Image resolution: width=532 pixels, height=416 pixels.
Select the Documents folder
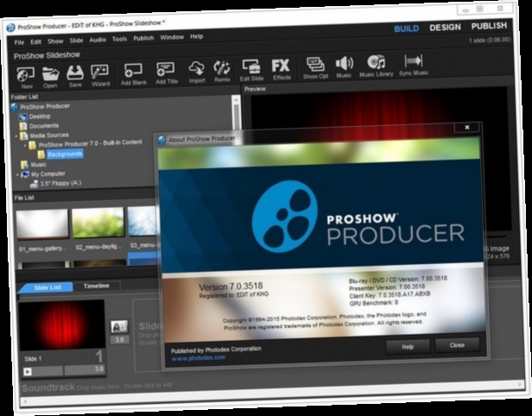point(44,126)
